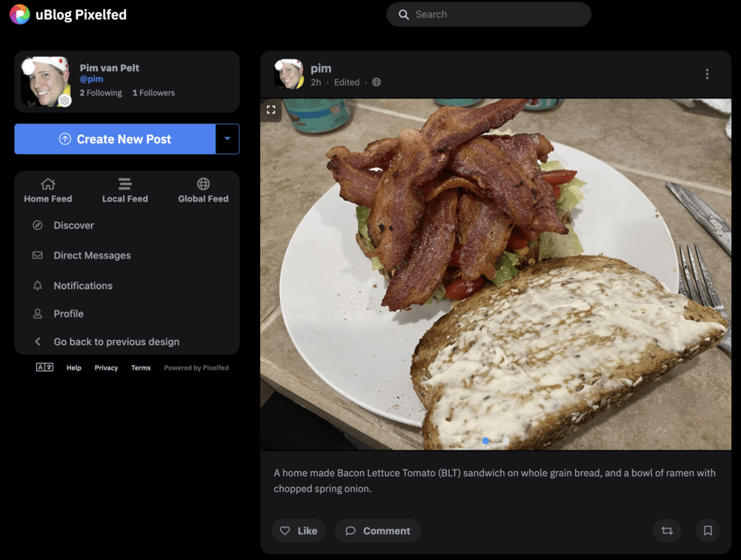The image size is (741, 560).
Task: Open the Comment button on post
Action: 378,530
